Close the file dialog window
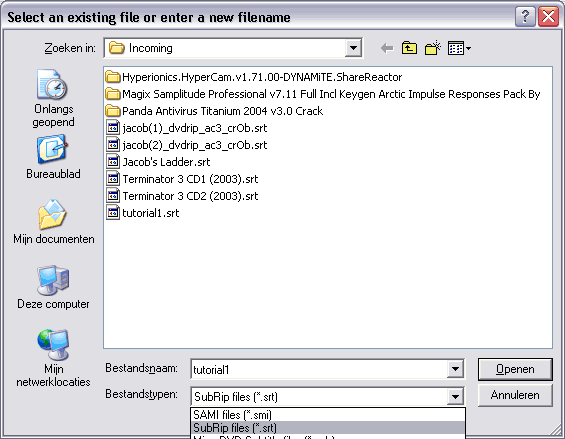The height and width of the screenshot is (439, 565). pos(548,17)
